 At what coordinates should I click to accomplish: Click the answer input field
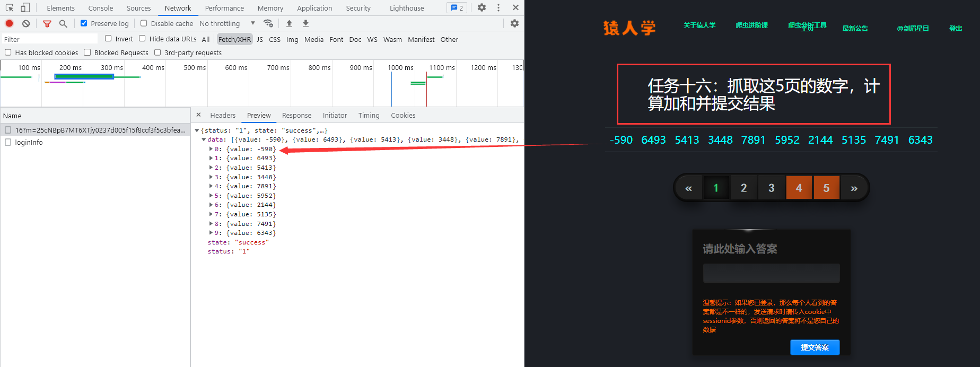771,273
